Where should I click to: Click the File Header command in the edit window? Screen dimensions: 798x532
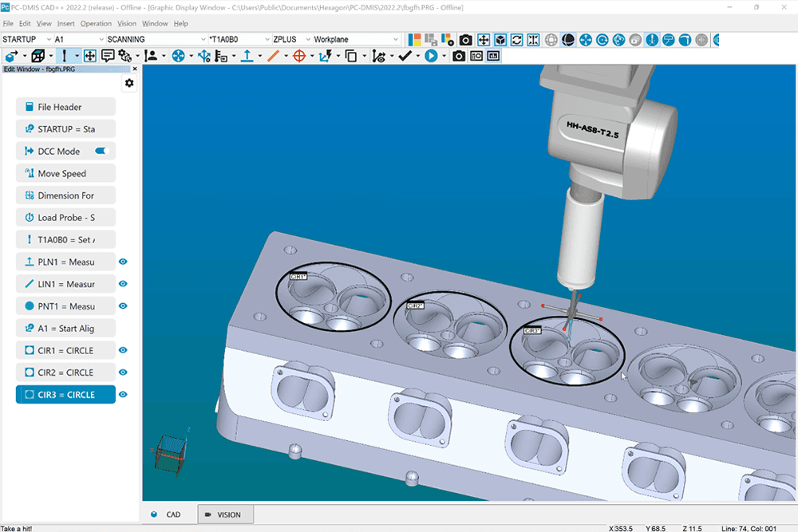tap(64, 106)
